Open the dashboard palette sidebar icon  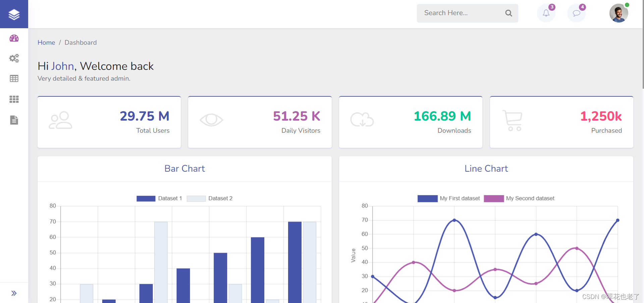[x=14, y=38]
